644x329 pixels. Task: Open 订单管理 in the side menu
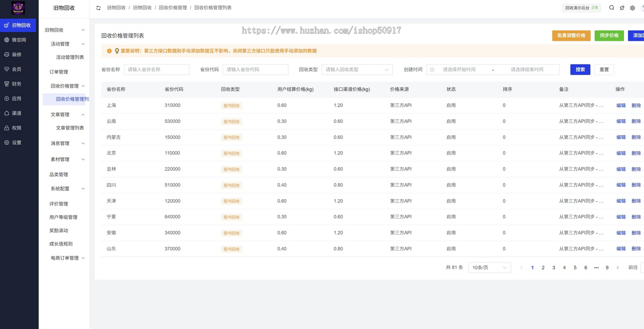(59, 72)
